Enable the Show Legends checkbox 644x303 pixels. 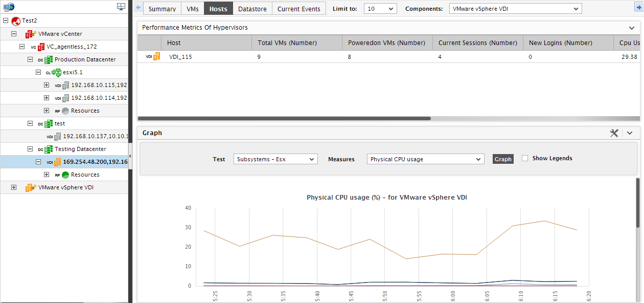(525, 159)
